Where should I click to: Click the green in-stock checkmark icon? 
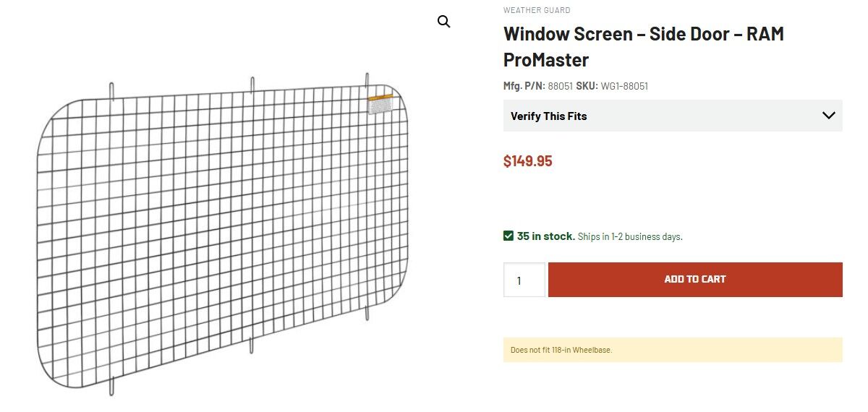[509, 236]
